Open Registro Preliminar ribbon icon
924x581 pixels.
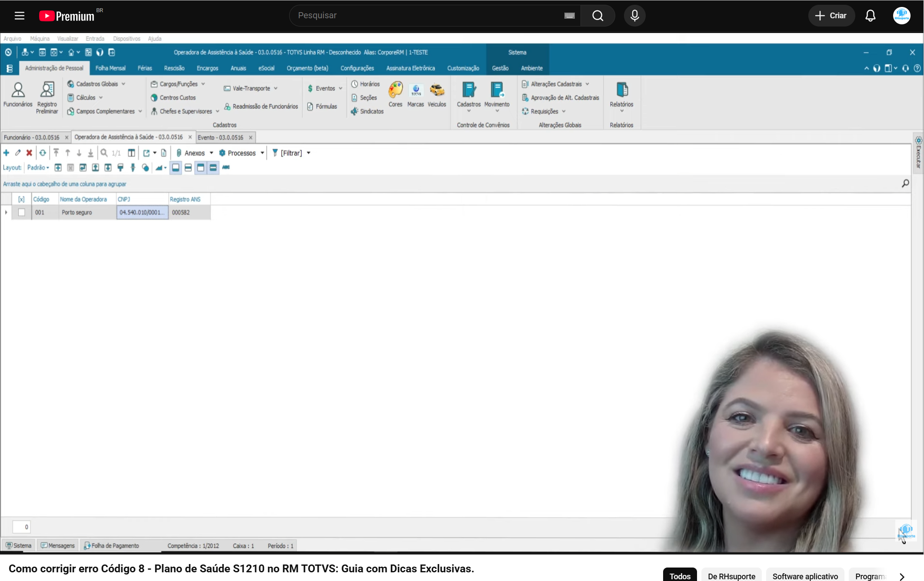tap(47, 98)
